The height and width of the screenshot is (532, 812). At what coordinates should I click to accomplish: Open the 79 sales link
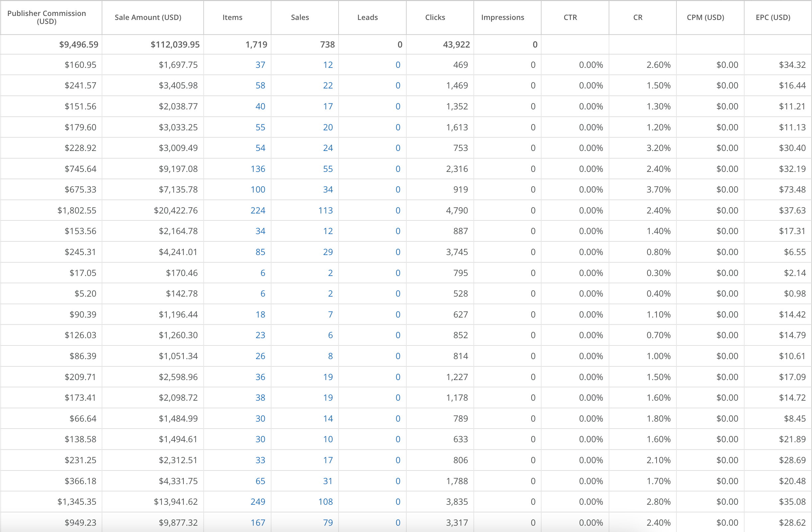click(328, 522)
